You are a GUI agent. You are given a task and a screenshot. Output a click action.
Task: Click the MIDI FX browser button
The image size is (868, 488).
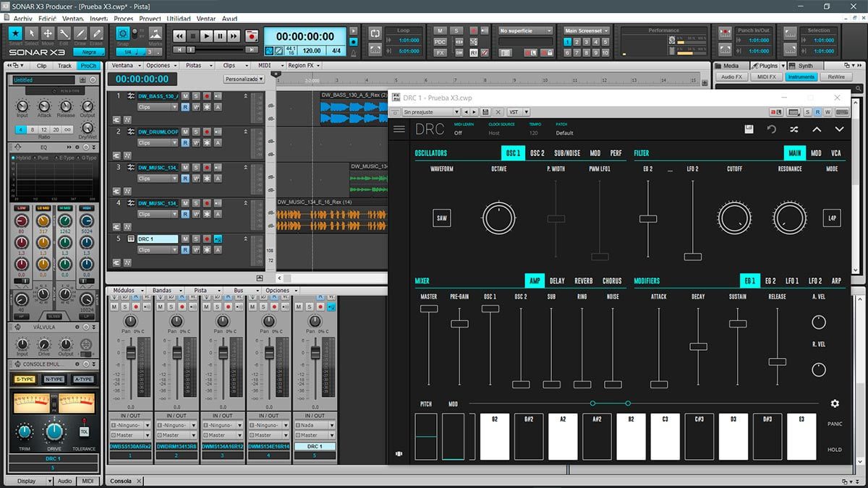[767, 77]
